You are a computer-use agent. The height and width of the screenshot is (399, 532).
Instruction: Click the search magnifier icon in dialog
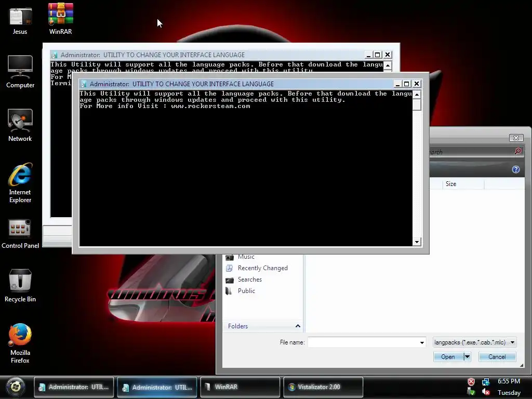coord(518,151)
